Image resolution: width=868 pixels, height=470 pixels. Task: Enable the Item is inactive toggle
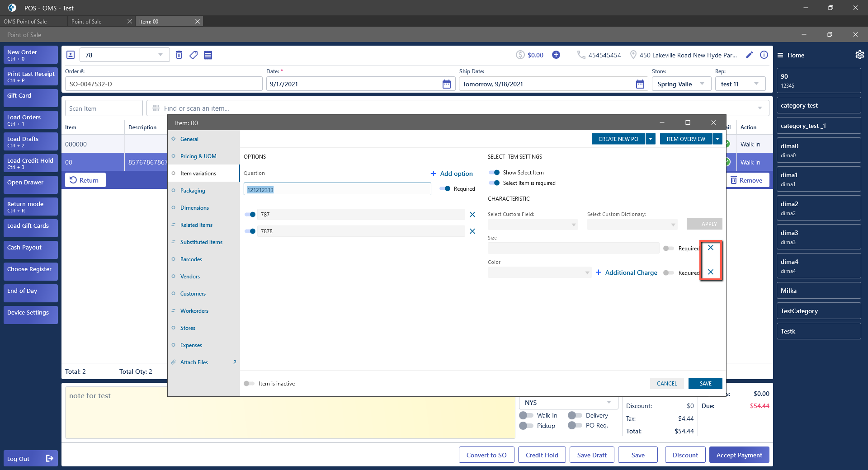[x=249, y=384]
